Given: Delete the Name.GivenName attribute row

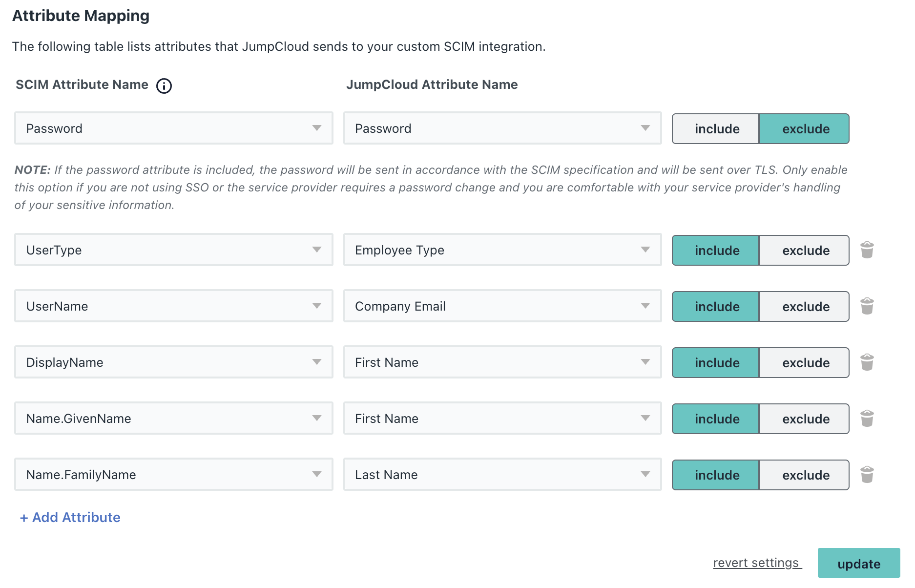Looking at the screenshot, I should pyautogui.click(x=867, y=419).
